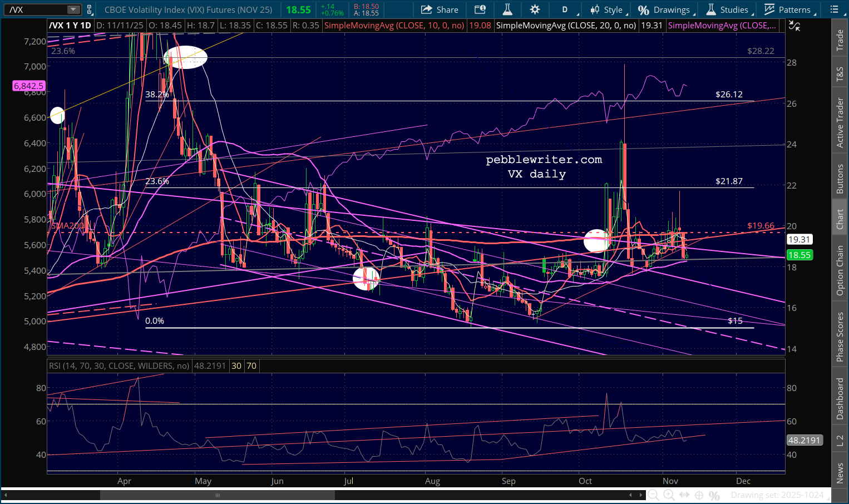849x504 pixels.
Task: Switch to the Trade side tab
Action: click(x=840, y=40)
